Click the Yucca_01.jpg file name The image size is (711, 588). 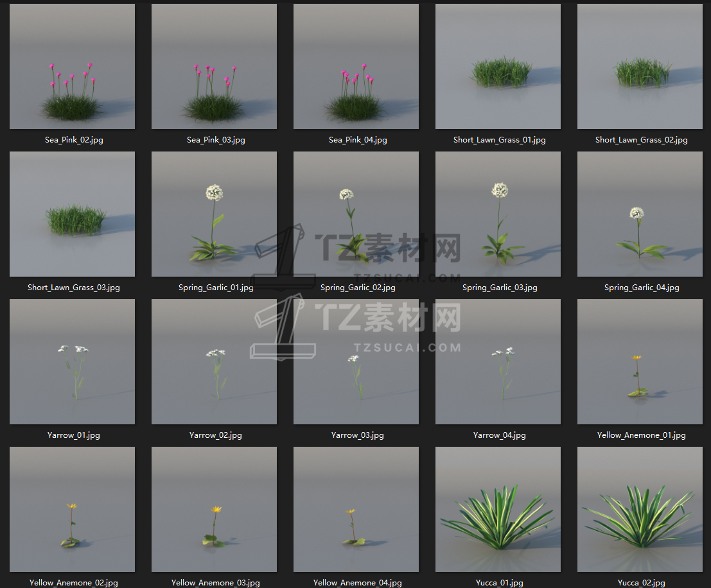499,583
